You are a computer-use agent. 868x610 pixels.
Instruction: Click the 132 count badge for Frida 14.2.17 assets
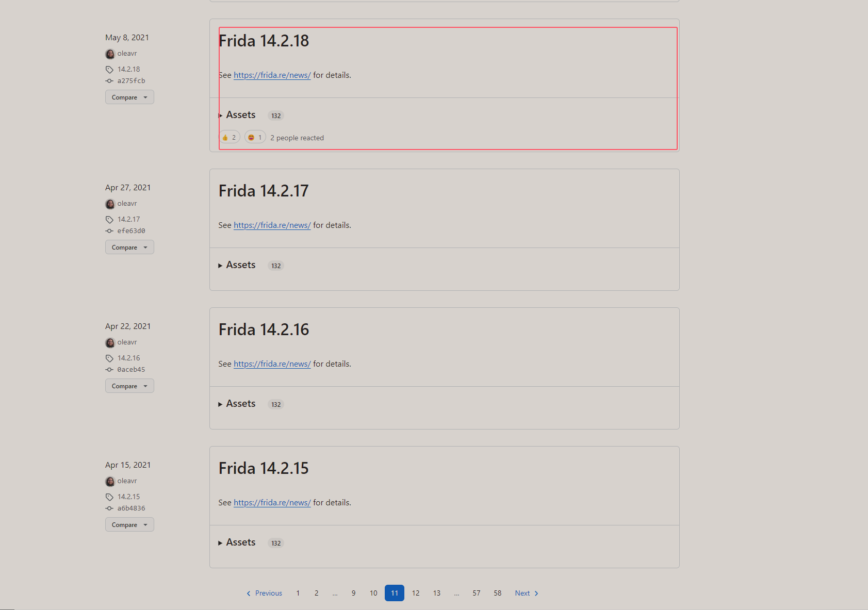pos(276,266)
